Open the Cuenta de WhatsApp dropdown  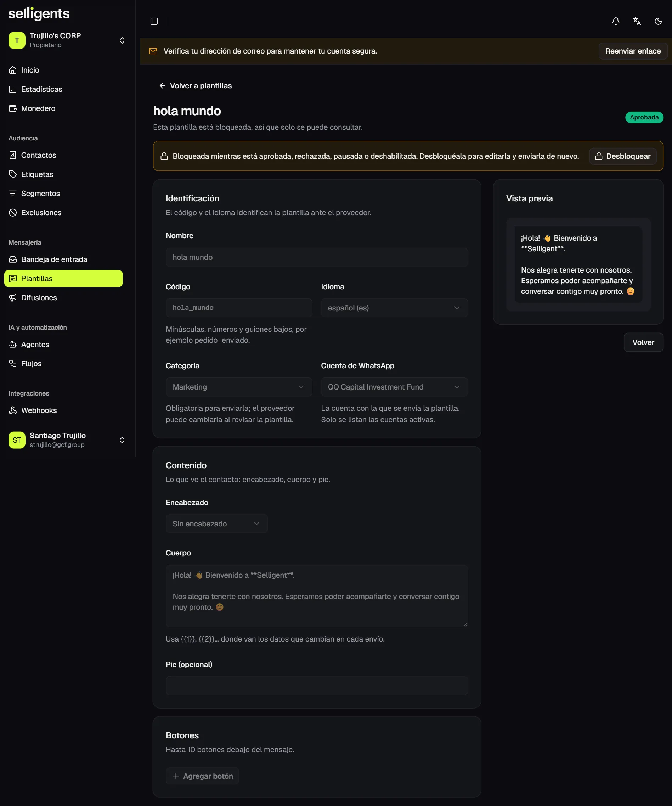[394, 387]
